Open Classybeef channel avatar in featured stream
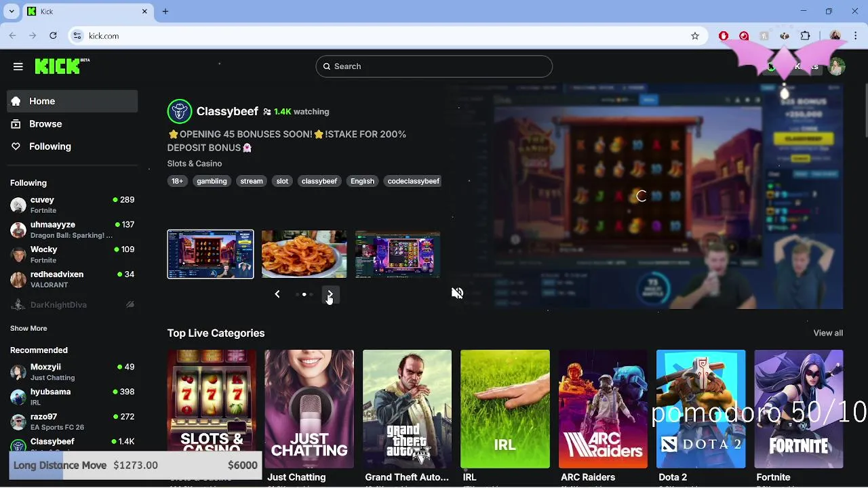 tap(180, 112)
